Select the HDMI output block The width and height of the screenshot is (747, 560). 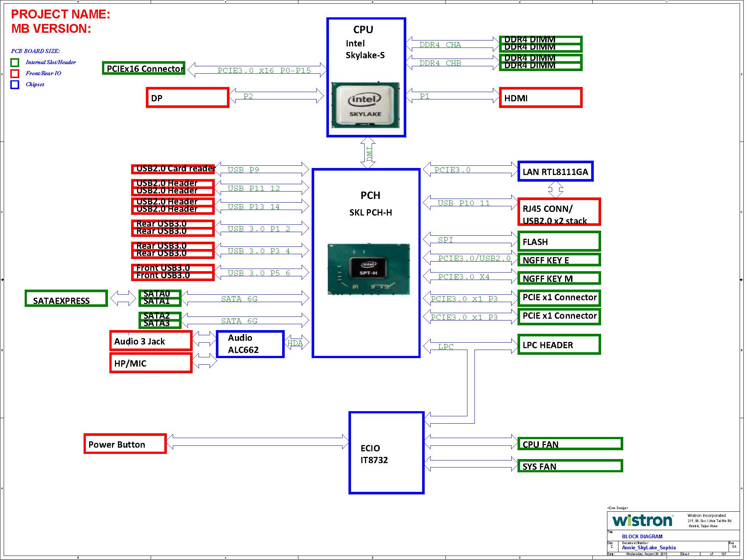(x=540, y=98)
